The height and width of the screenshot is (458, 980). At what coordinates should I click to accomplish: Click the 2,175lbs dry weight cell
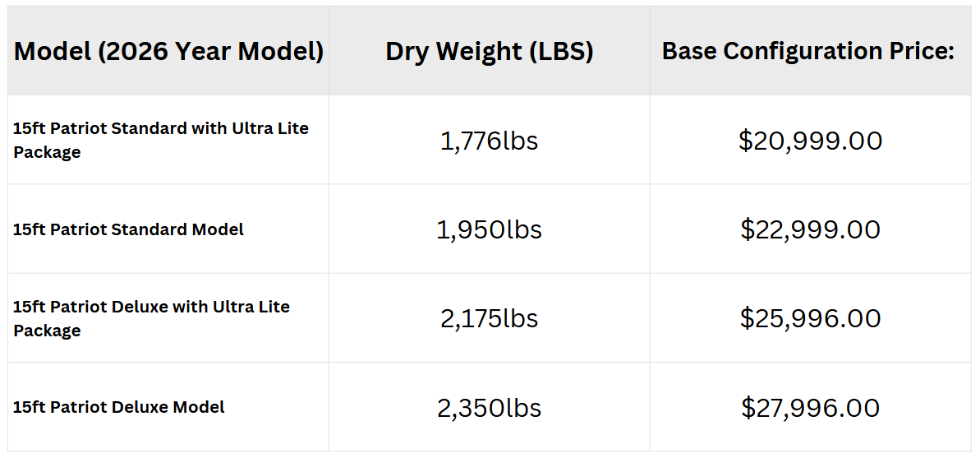(x=490, y=318)
